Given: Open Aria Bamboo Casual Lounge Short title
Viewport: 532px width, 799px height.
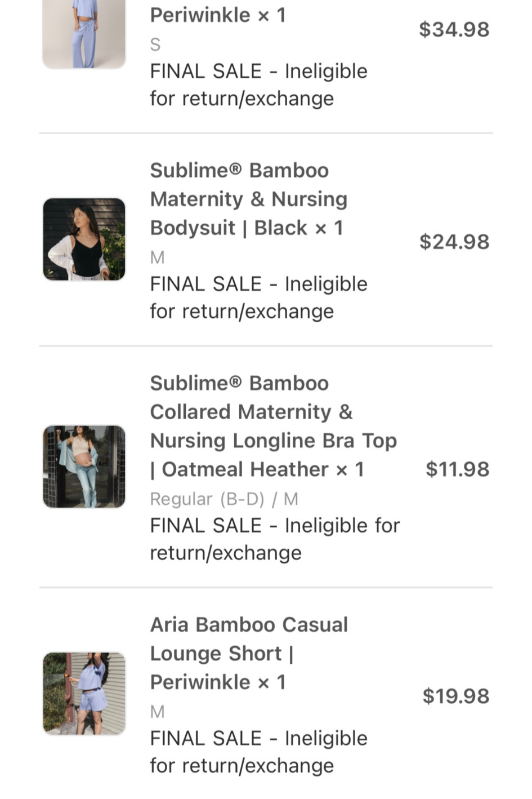Looking at the screenshot, I should (249, 653).
